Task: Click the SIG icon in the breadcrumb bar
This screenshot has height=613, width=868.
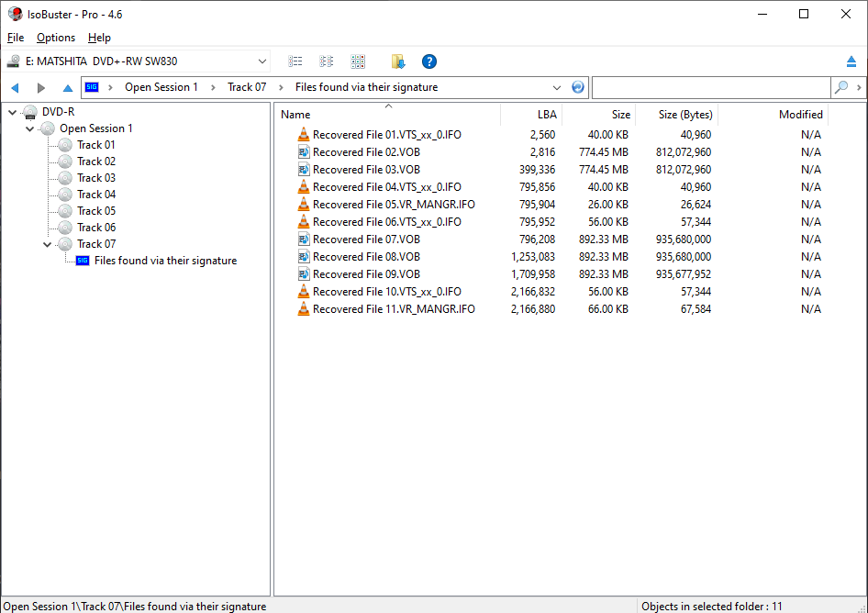Action: click(92, 87)
